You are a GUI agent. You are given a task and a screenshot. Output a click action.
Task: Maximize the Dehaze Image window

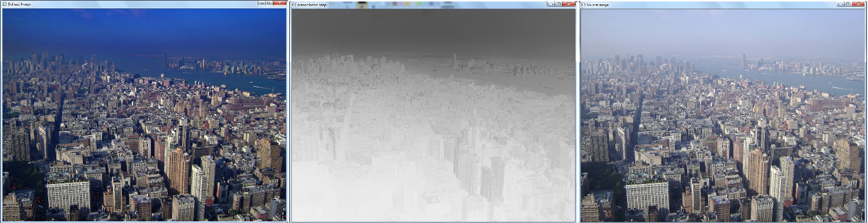pyautogui.click(x=269, y=3)
